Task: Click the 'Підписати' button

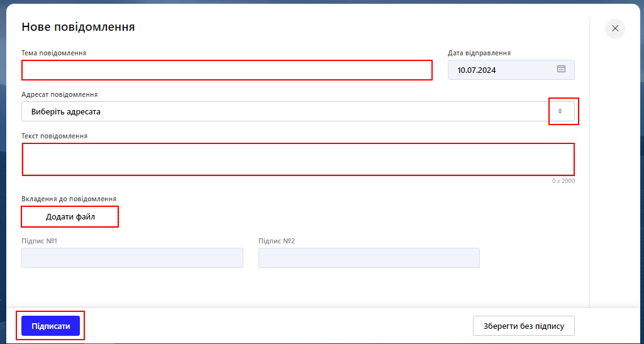Action: [x=50, y=326]
